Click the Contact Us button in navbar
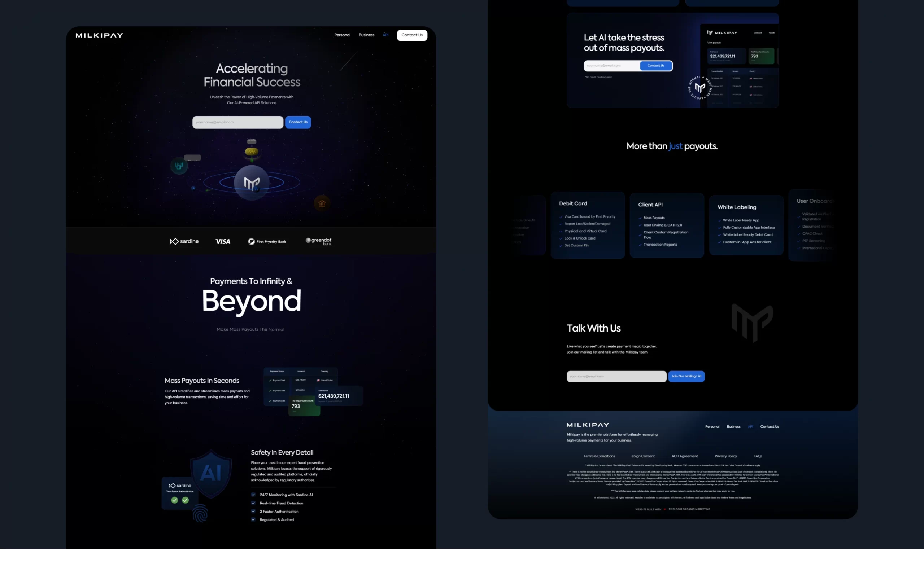924x566 pixels. point(412,35)
